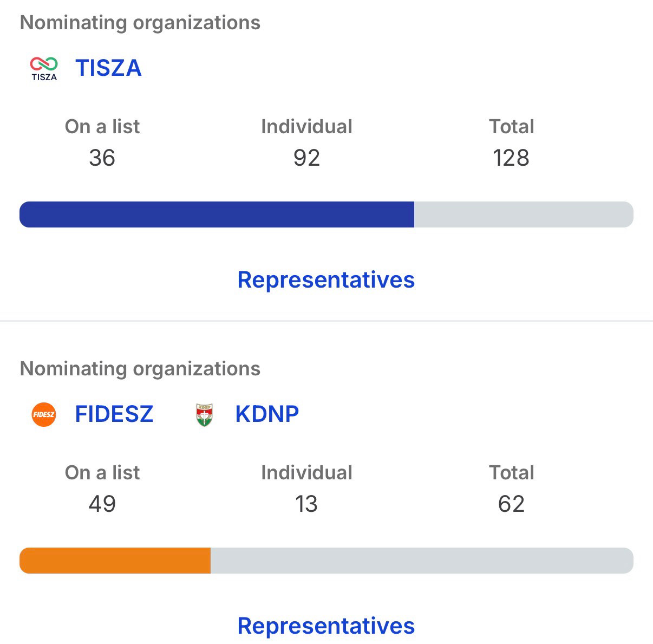View Representatives under the TISZA section
The width and height of the screenshot is (653, 644).
tap(326, 280)
